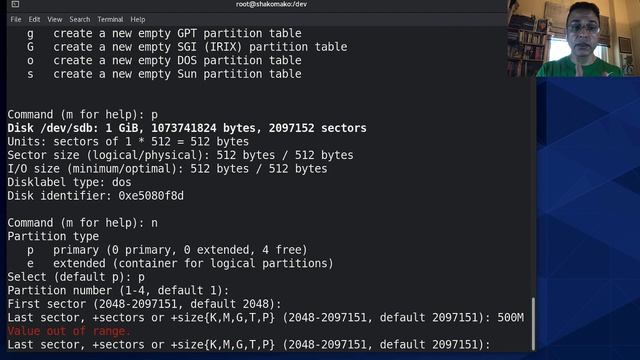This screenshot has height=360, width=640.
Task: Click 'create a new empty Sun partition table'
Action: click(177, 74)
